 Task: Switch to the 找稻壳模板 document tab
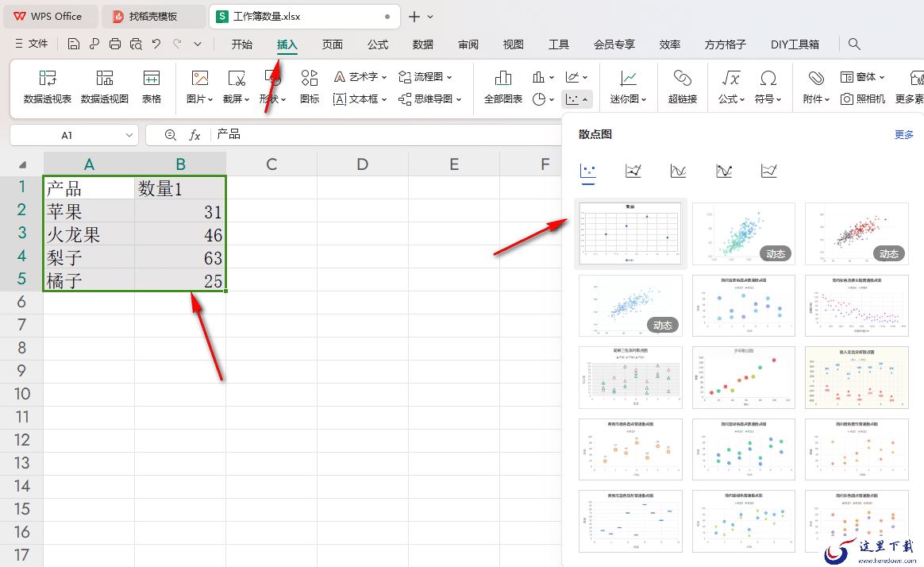152,17
